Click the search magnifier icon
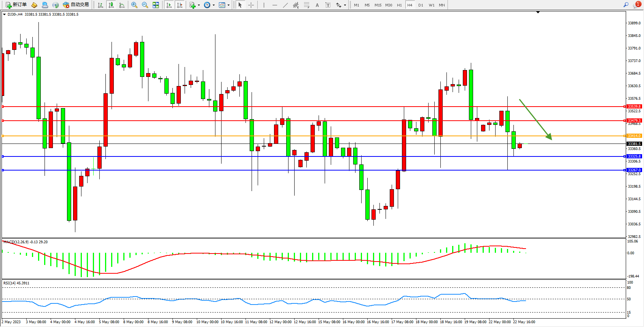The image size is (644, 327). 626,5
